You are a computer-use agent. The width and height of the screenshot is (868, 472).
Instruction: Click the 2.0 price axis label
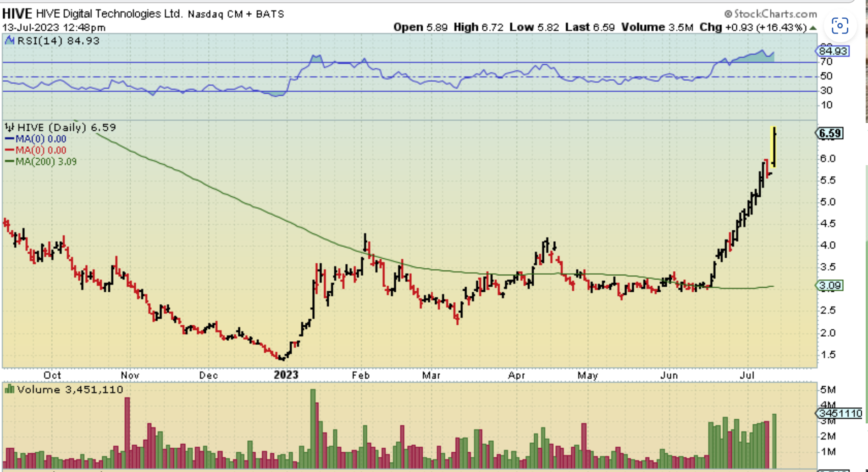point(828,333)
